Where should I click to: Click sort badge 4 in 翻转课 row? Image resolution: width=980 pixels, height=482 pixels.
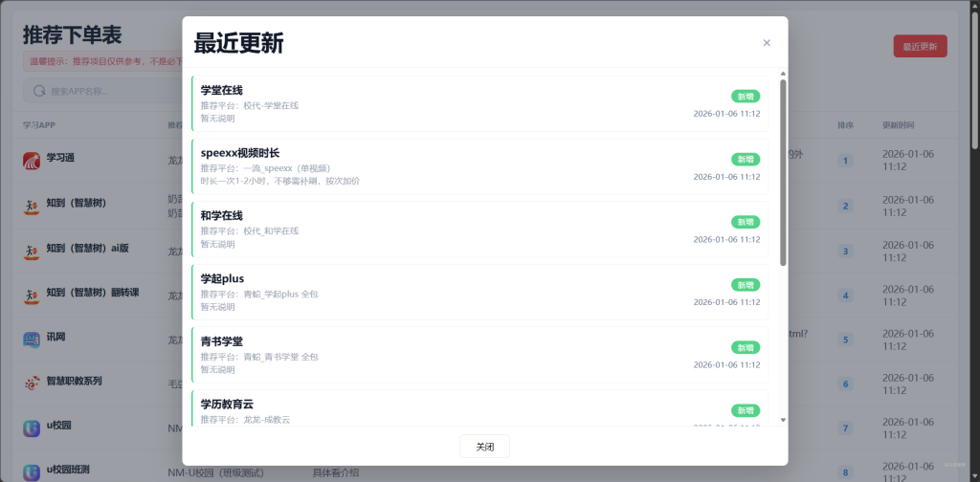coord(845,296)
